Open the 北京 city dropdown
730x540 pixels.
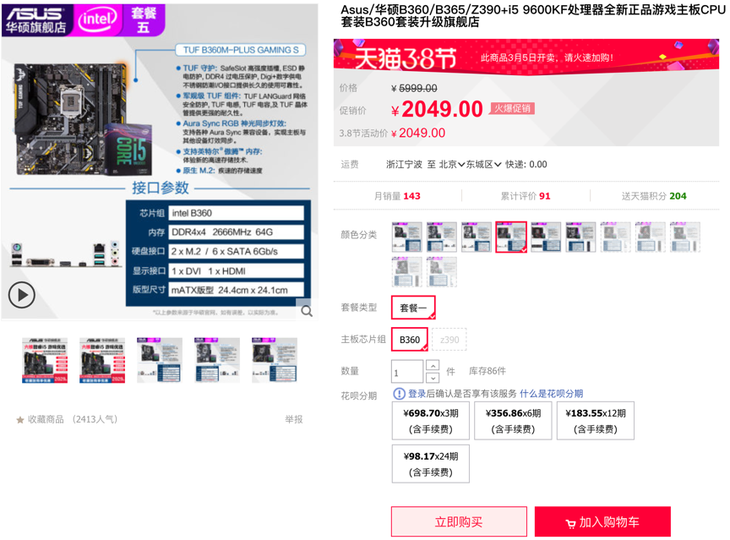[452, 164]
